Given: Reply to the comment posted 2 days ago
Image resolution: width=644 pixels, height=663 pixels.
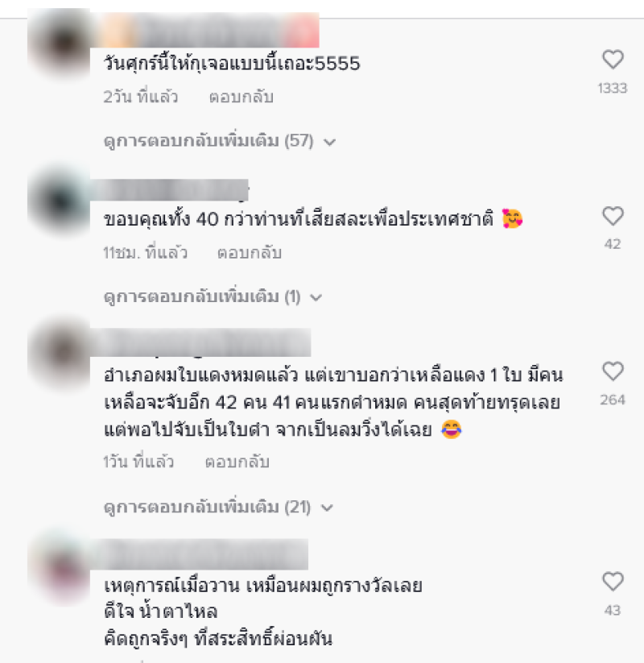Looking at the screenshot, I should tap(241, 97).
